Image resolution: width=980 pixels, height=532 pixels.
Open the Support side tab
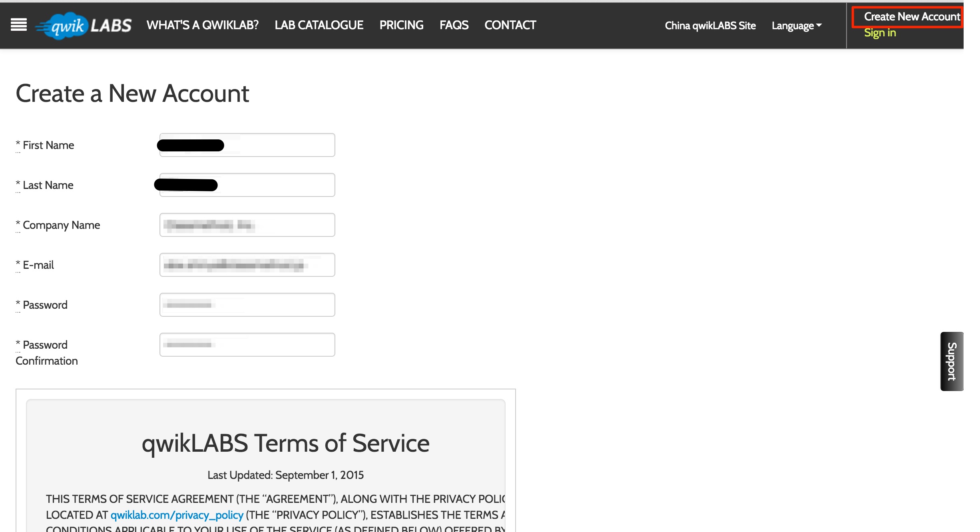pos(952,361)
